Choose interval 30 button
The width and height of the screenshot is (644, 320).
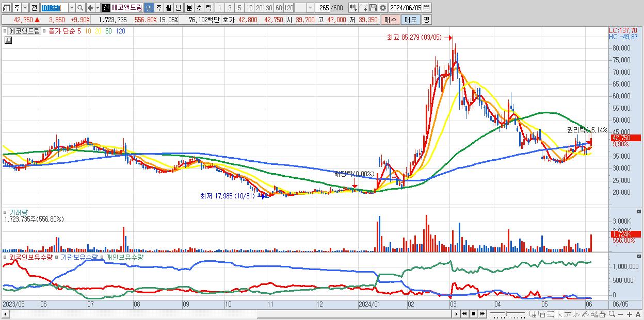point(269,8)
